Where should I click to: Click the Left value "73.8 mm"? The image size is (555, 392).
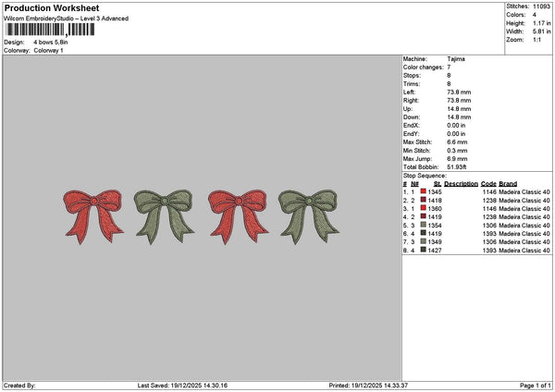pyautogui.click(x=459, y=92)
